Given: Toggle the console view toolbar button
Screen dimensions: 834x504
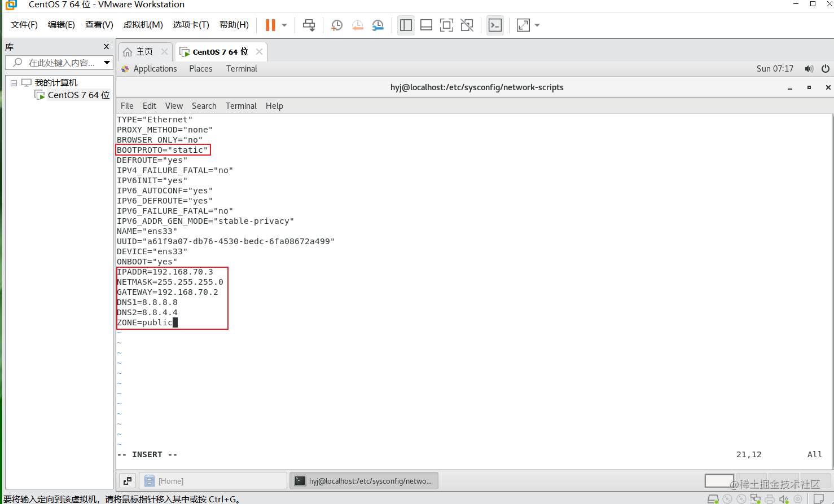Looking at the screenshot, I should [495, 25].
